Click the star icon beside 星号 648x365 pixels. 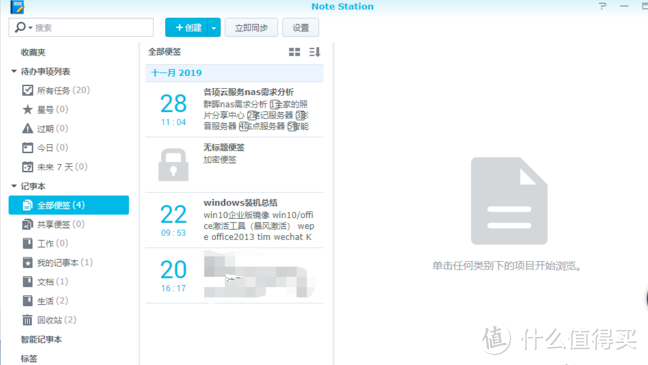click(27, 110)
